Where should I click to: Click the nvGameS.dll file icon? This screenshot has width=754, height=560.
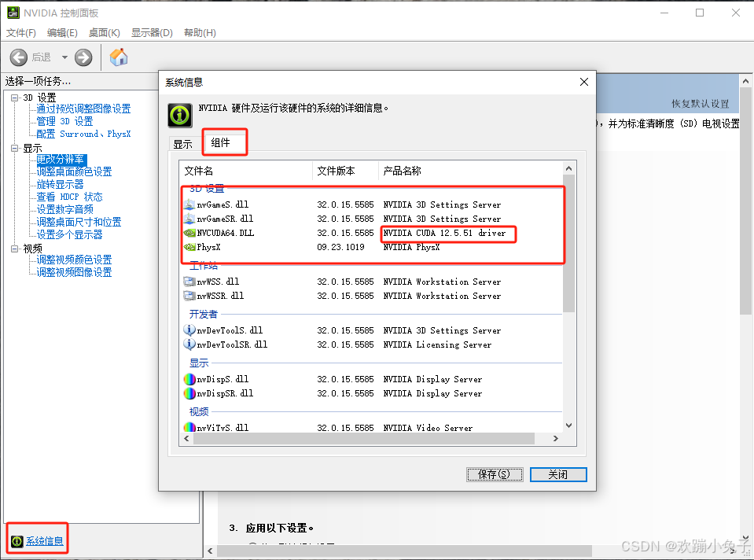(189, 204)
